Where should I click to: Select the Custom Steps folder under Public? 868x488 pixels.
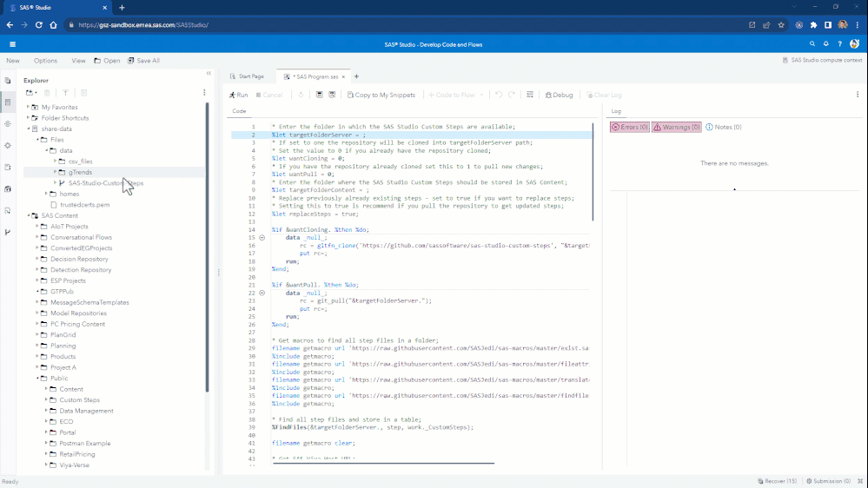point(79,400)
